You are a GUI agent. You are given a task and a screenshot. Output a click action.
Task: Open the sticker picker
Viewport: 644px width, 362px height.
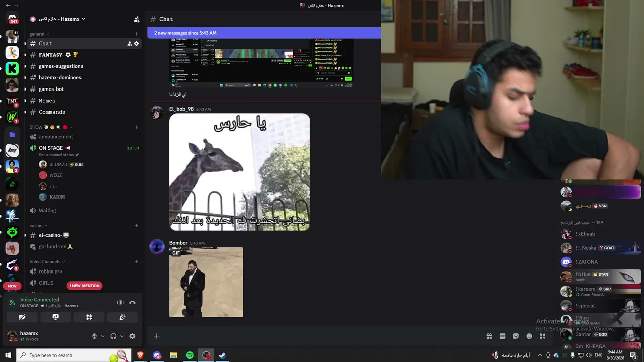[x=516, y=336]
